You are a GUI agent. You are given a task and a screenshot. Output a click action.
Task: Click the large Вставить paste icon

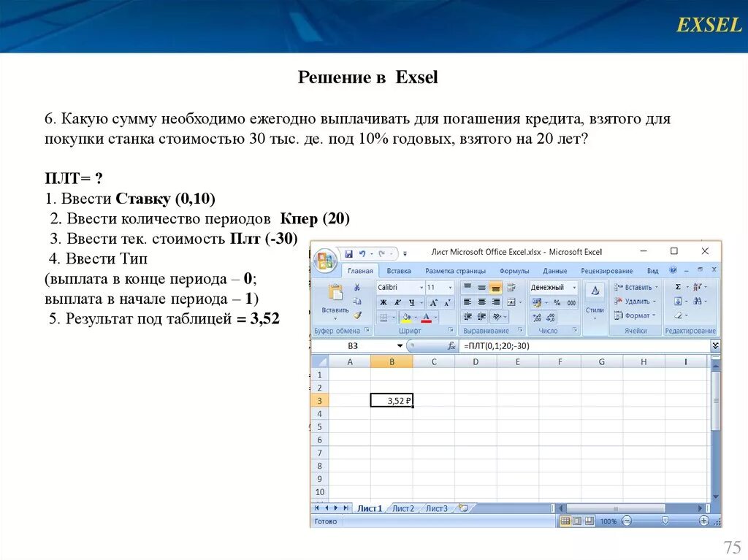(335, 293)
